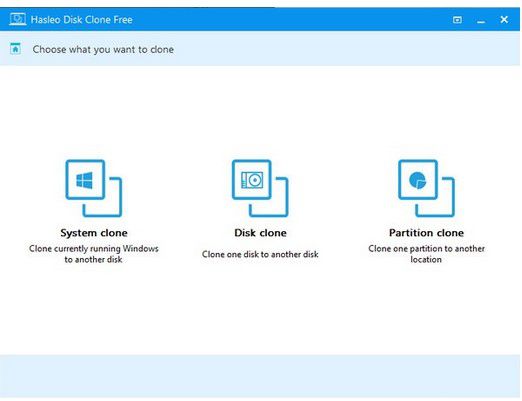Viewport: 522px width, 401px height.
Task: Click the Hasleo Disk Clone app logo
Action: [x=17, y=19]
